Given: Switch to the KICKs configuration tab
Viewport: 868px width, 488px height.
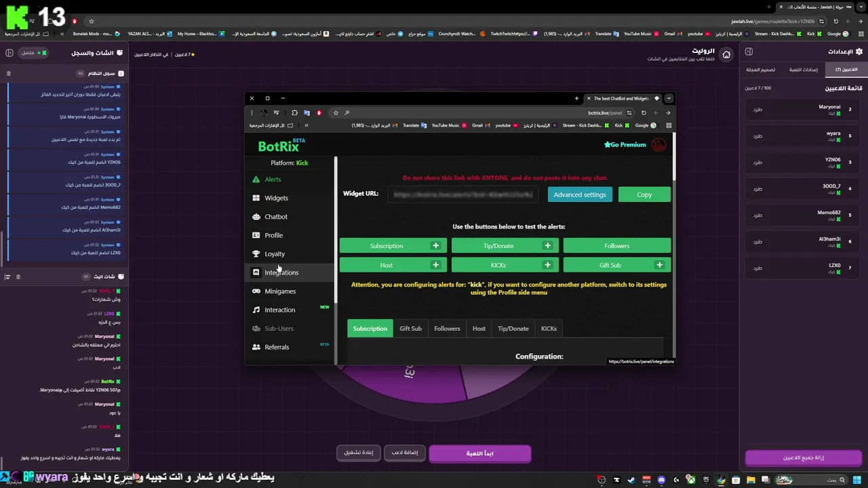Looking at the screenshot, I should pyautogui.click(x=549, y=329).
